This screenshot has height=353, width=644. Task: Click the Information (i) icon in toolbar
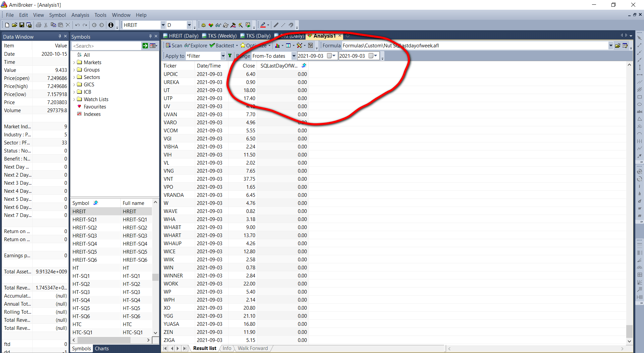click(111, 25)
